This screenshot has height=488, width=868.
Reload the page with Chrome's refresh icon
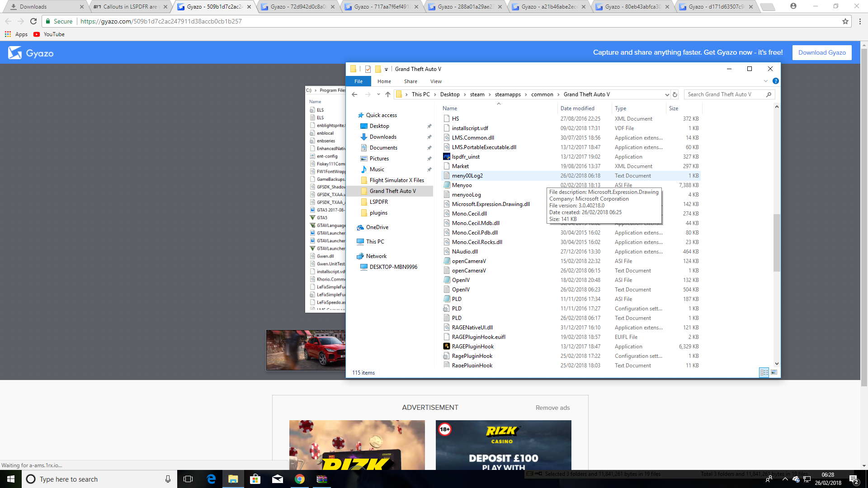click(x=33, y=21)
